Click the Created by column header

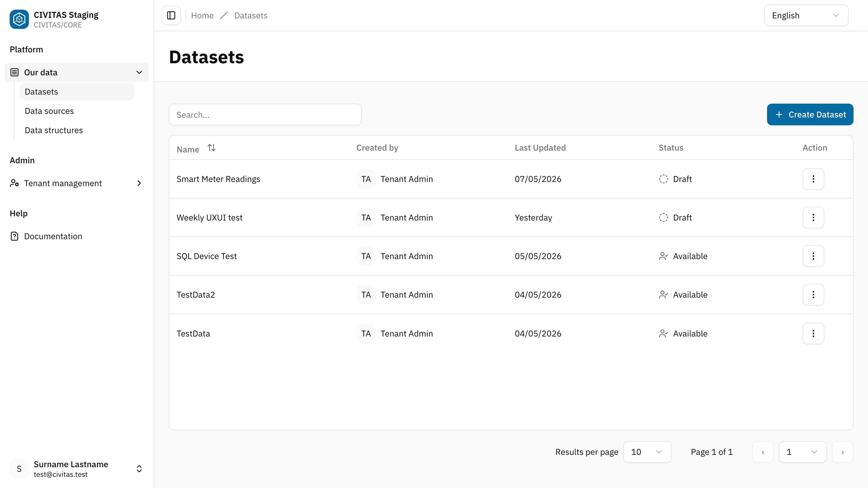[x=377, y=148]
